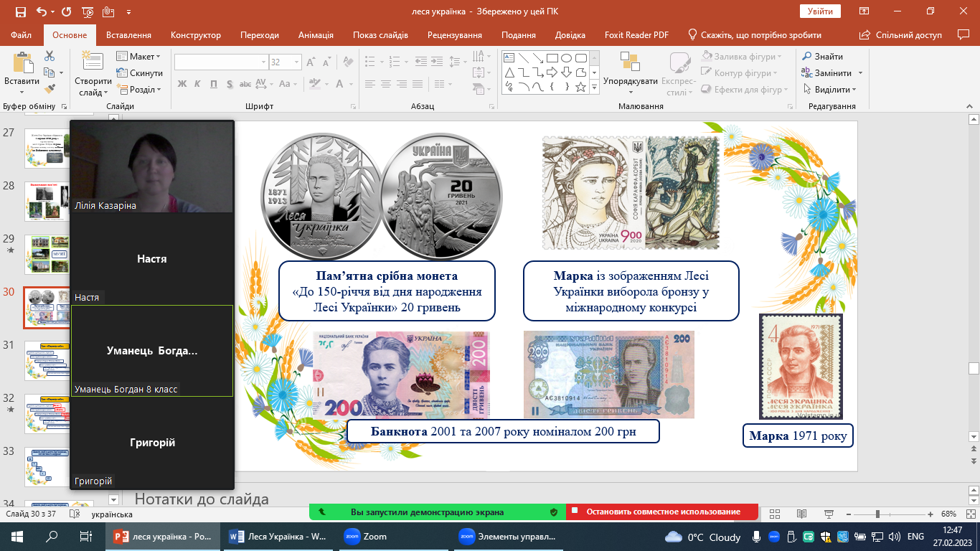Image resolution: width=980 pixels, height=551 pixels.
Task: Click Створити слайд new slide icon
Action: tap(92, 62)
